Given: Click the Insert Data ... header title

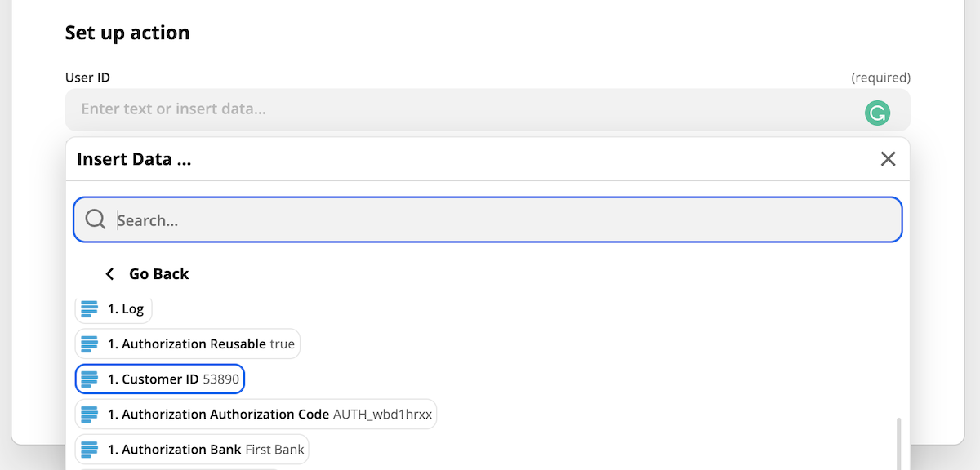Looking at the screenshot, I should click(x=134, y=159).
